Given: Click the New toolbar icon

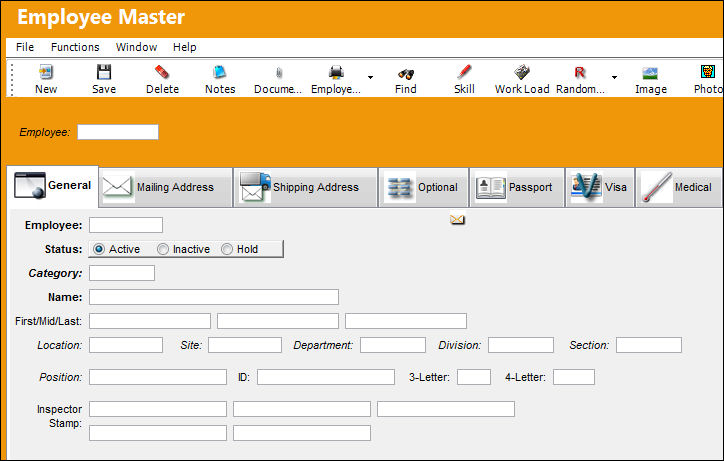Looking at the screenshot, I should (x=46, y=73).
